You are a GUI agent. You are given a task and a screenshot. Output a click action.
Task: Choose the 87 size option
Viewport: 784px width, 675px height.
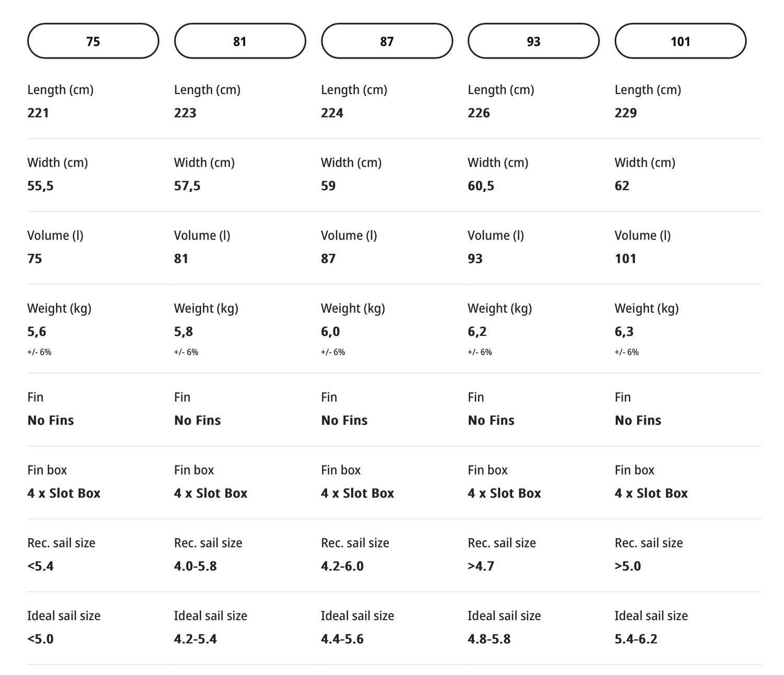point(387,41)
